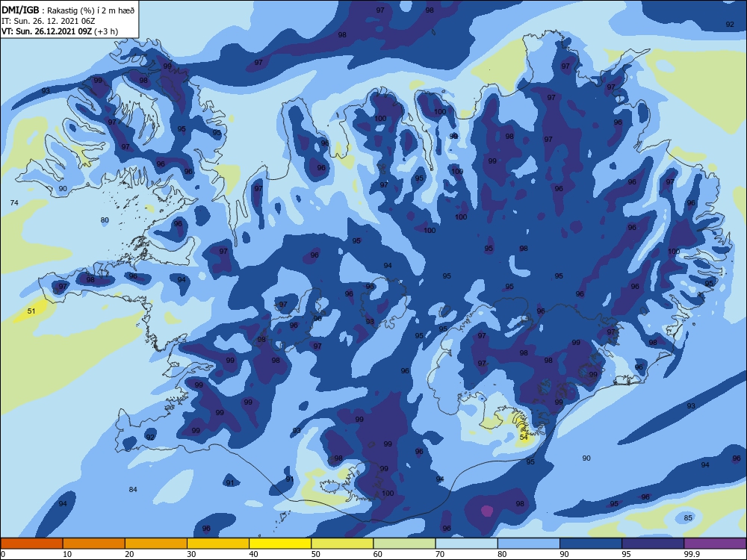The width and height of the screenshot is (747, 560).
Task: Click the pale yellow 50–60 legend swatch
Action: (x=343, y=544)
